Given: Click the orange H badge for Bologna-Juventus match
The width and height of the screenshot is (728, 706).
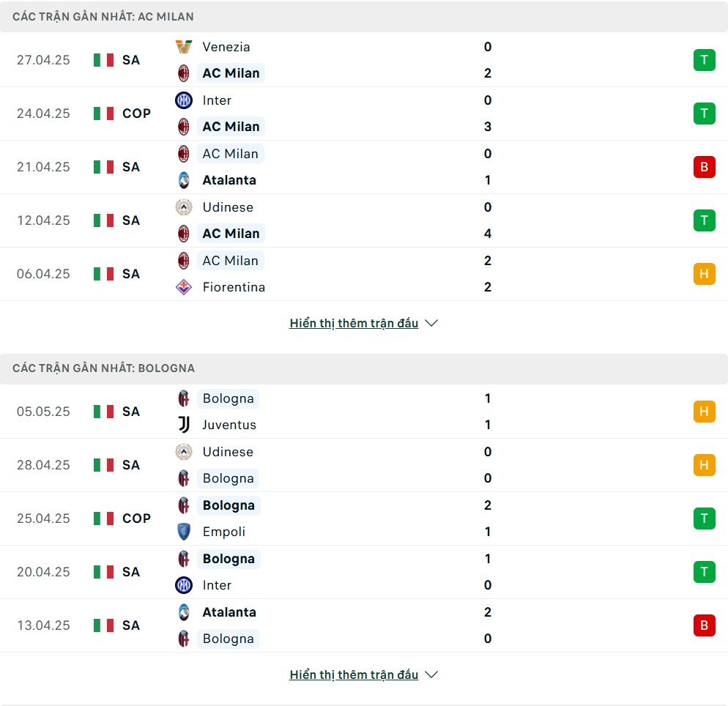Looking at the screenshot, I should (x=704, y=412).
